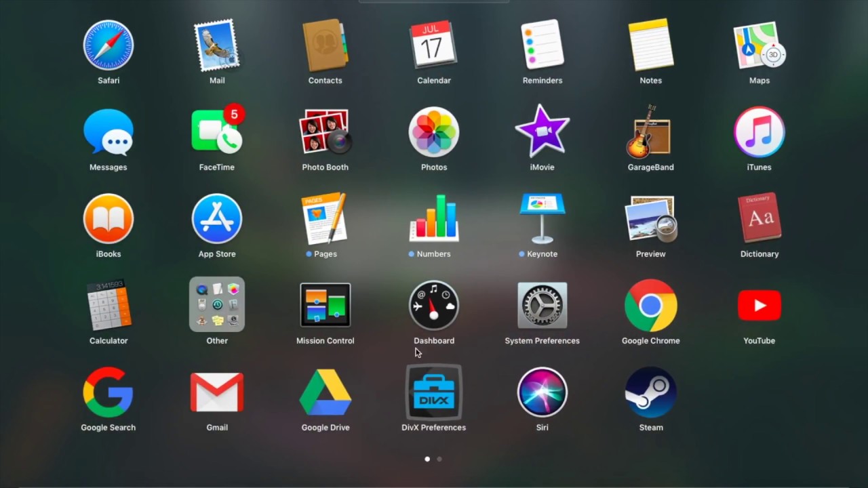This screenshot has width=868, height=488.
Task: Open System Preferences
Action: (542, 304)
